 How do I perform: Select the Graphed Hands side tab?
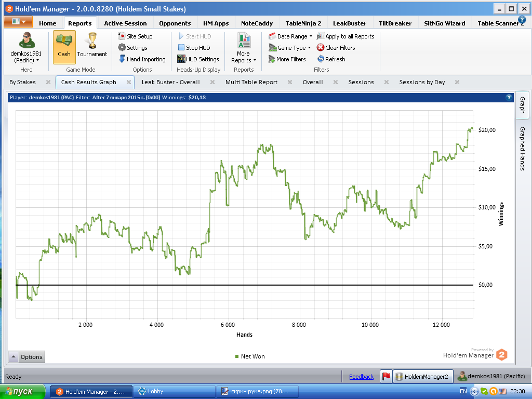pos(523,149)
